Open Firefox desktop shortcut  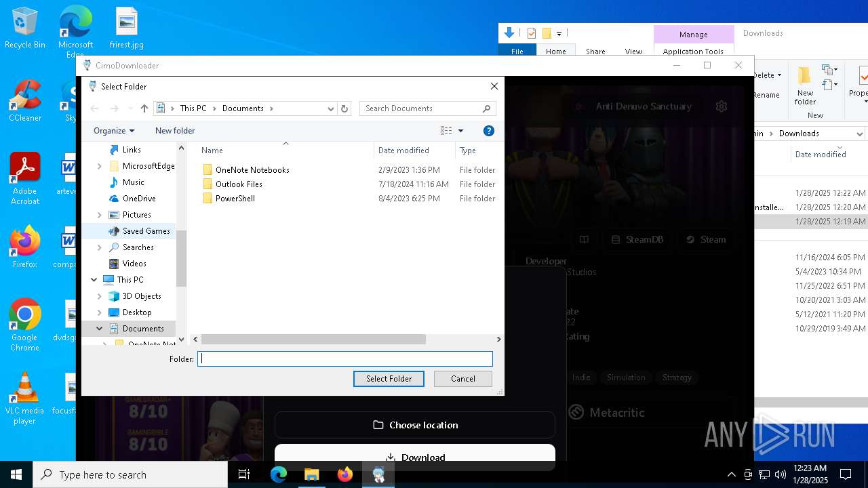coord(25,247)
